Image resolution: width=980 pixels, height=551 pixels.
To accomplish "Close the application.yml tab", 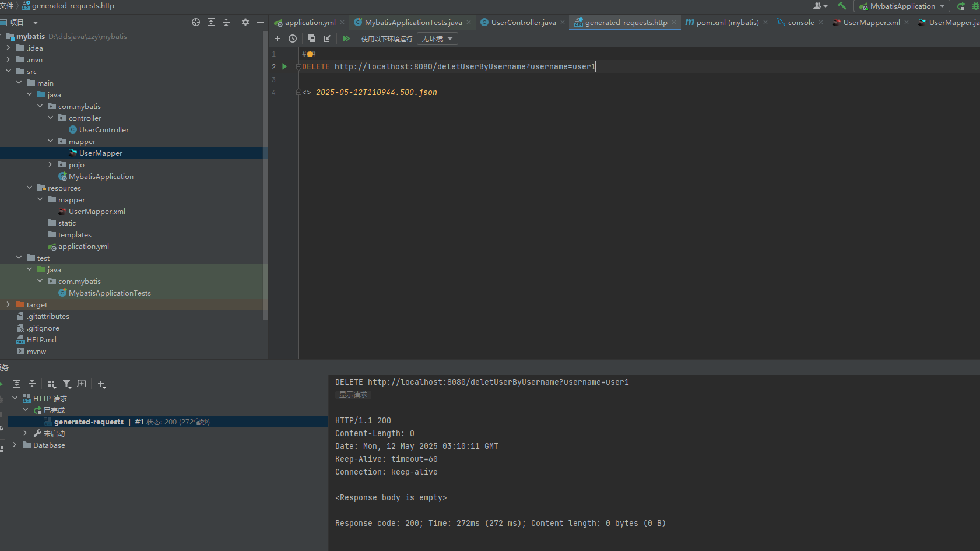I will 342,22.
